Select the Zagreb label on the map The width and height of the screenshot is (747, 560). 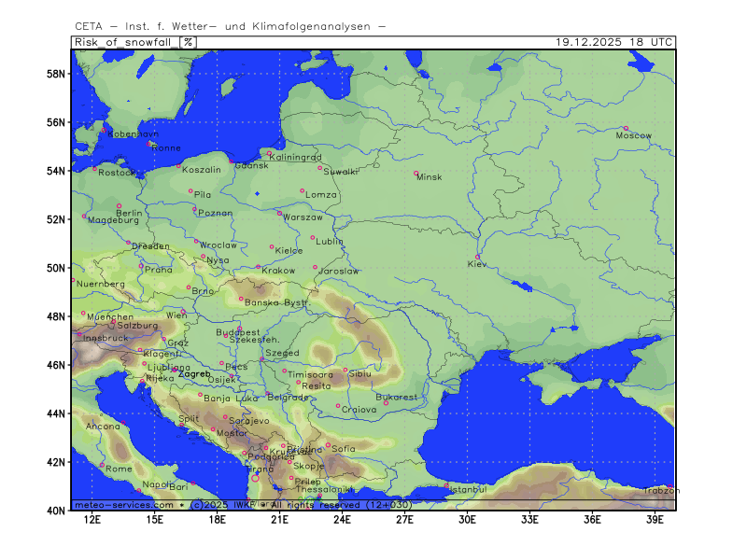[x=194, y=374]
